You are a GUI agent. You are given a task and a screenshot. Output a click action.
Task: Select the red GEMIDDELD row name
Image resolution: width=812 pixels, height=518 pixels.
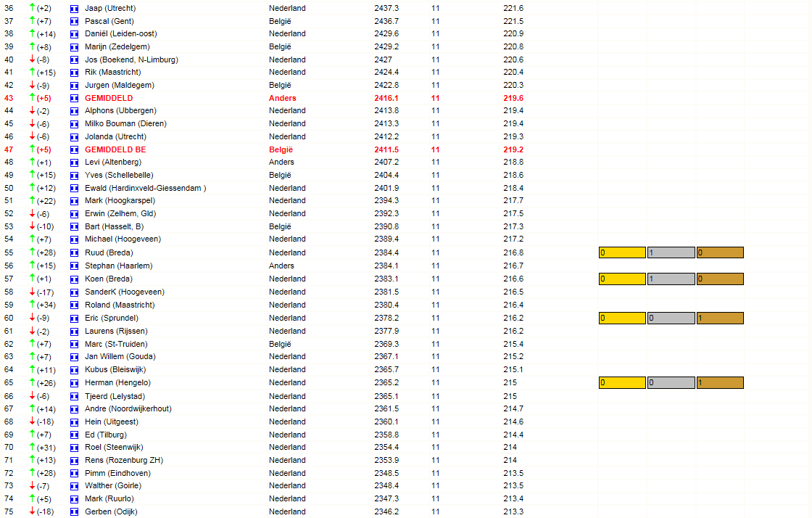[109, 98]
